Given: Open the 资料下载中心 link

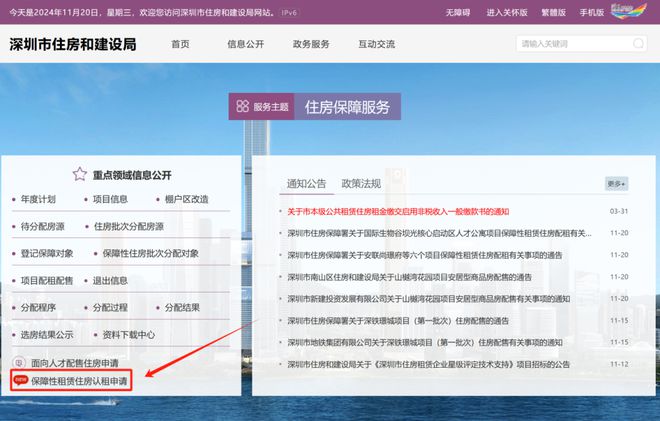Looking at the screenshot, I should (128, 335).
